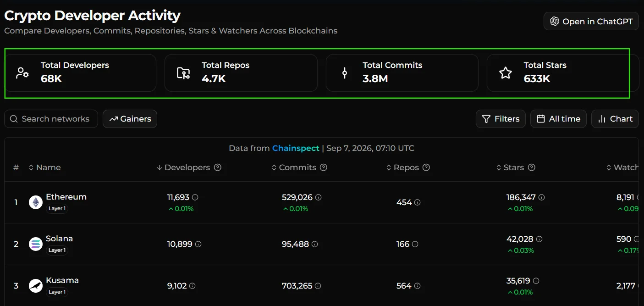Follow the Chainspect data source link
The height and width of the screenshot is (306, 644).
(296, 148)
